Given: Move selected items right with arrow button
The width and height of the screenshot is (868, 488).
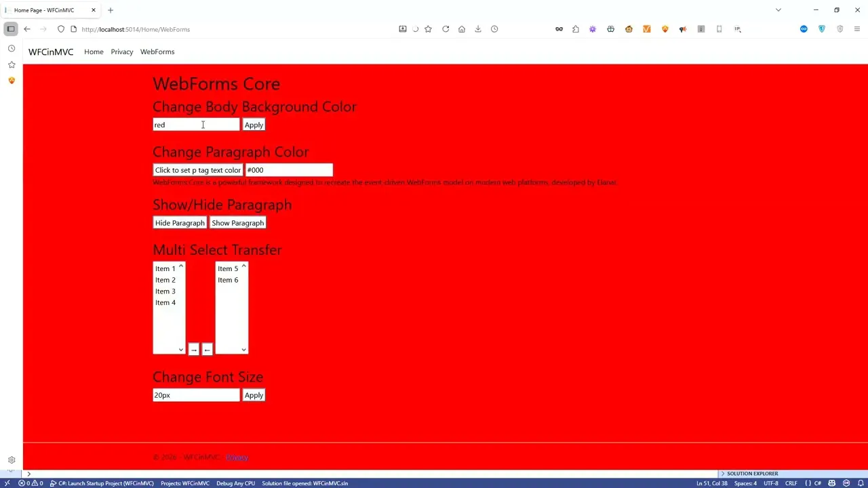Looking at the screenshot, I should coord(194,349).
